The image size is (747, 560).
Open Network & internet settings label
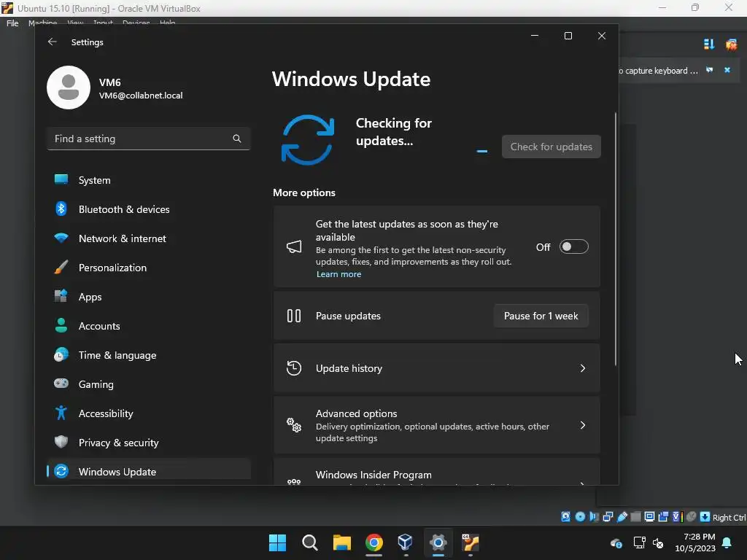123,238
